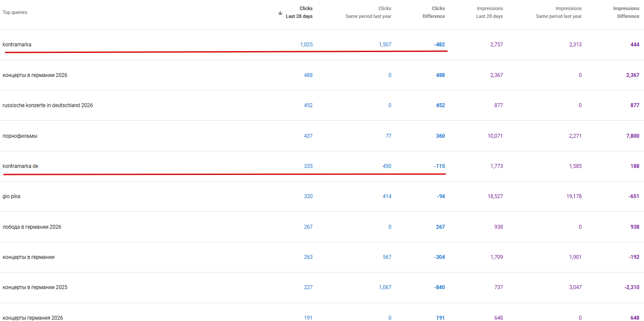Click the 2,313 last year impressions value
This screenshot has height=321, width=644.
coord(575,45)
